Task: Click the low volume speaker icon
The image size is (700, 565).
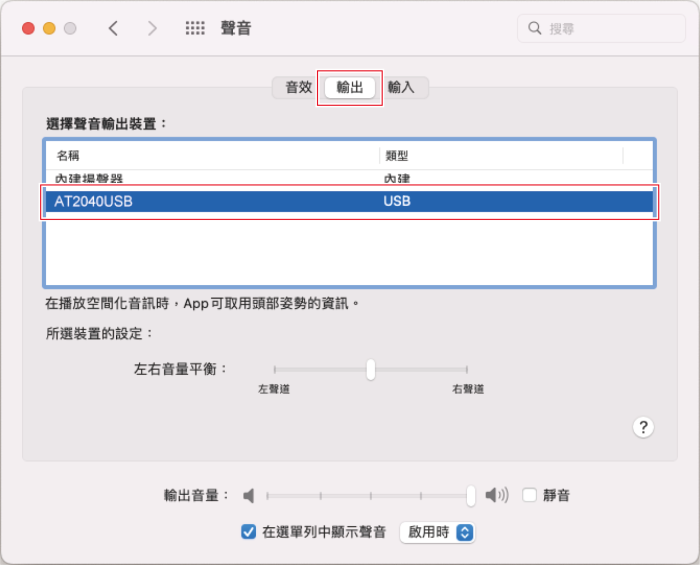Action: (249, 495)
